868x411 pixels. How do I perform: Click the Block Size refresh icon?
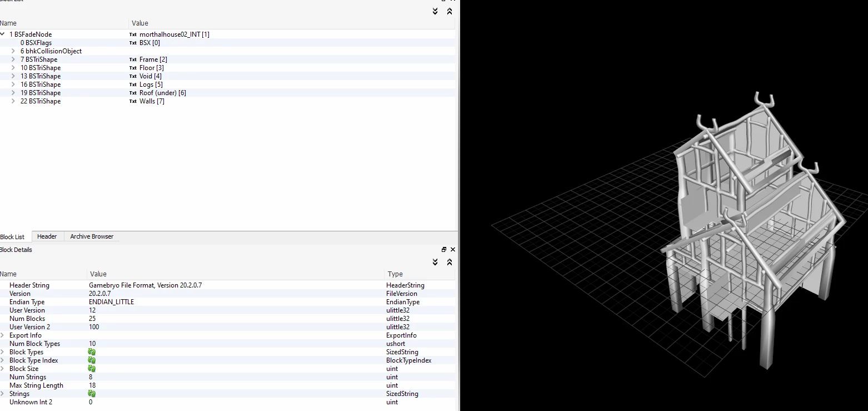click(92, 369)
